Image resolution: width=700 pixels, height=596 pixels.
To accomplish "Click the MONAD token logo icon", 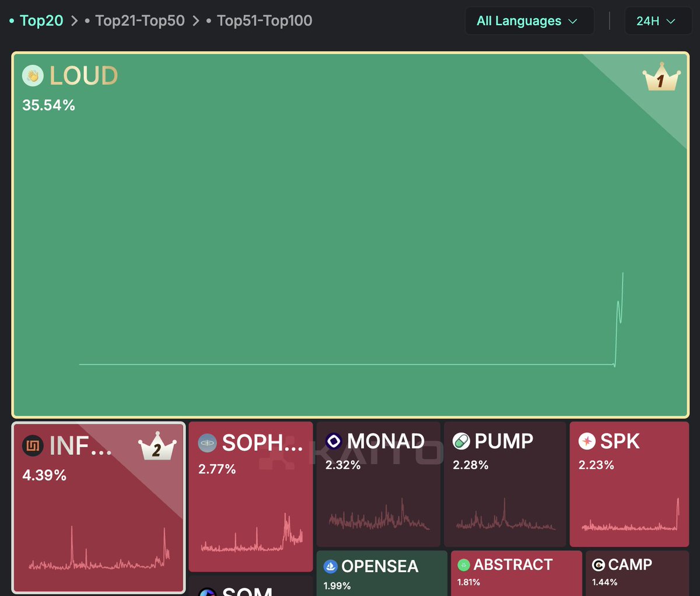I will coord(334,441).
